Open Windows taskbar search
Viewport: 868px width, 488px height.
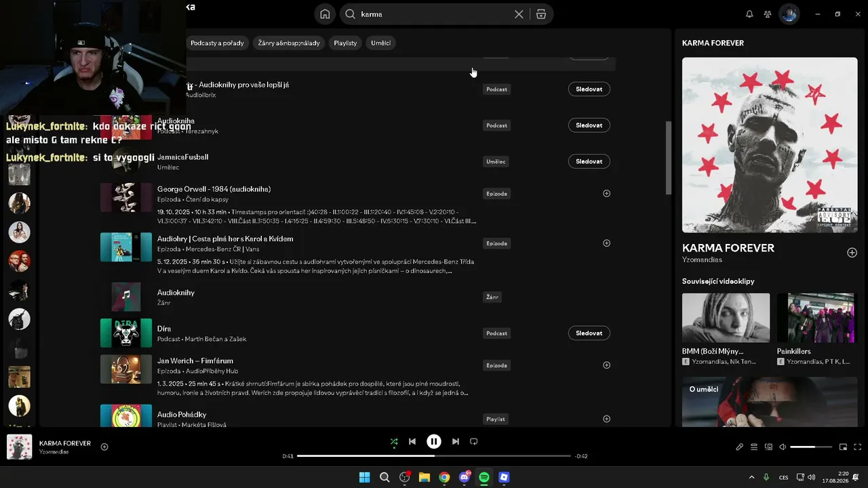pos(384,477)
